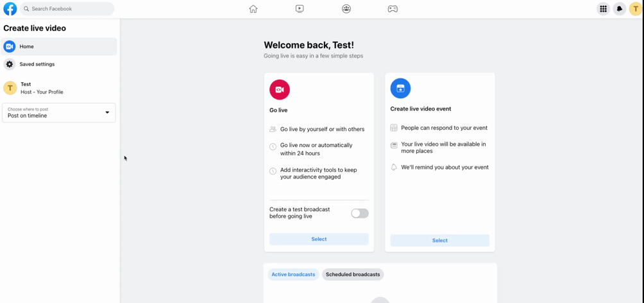Open the notifications bell icon
Viewport: 644px width, 303px height.
(619, 9)
